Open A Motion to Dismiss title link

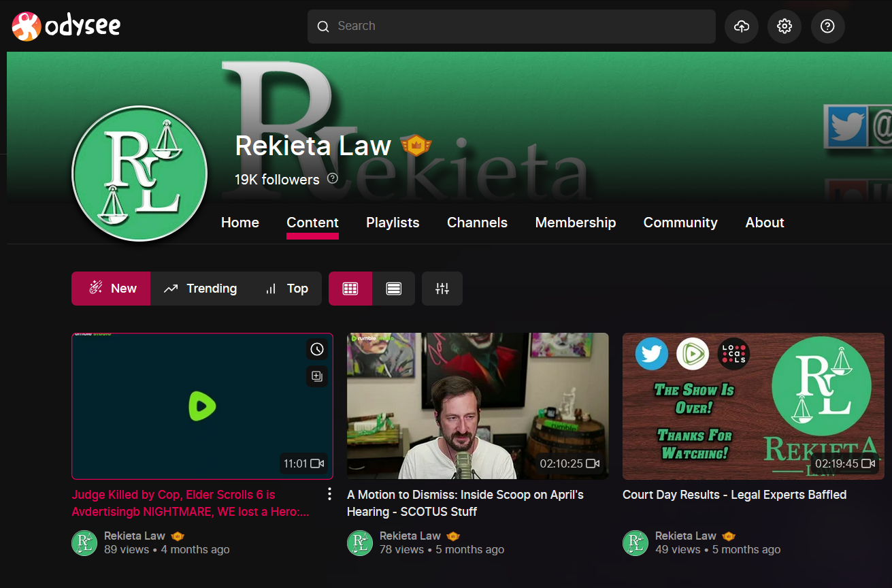(x=465, y=503)
